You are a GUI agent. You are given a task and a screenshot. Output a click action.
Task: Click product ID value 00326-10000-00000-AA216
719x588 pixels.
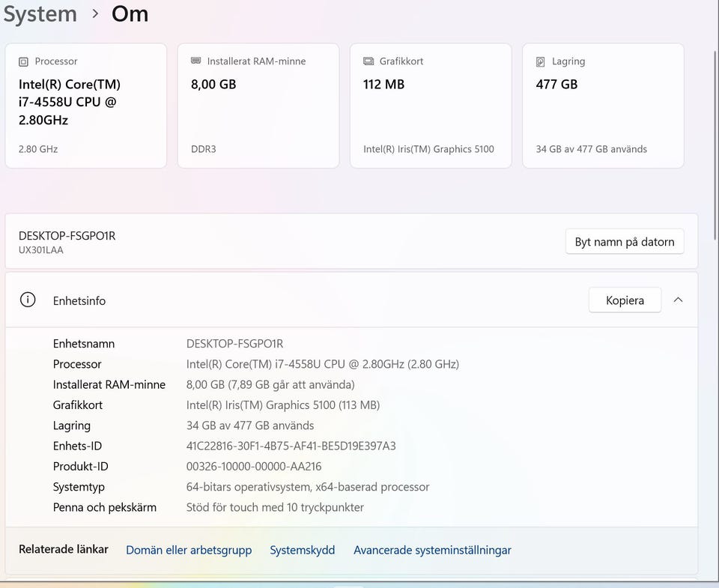pyautogui.click(x=254, y=467)
